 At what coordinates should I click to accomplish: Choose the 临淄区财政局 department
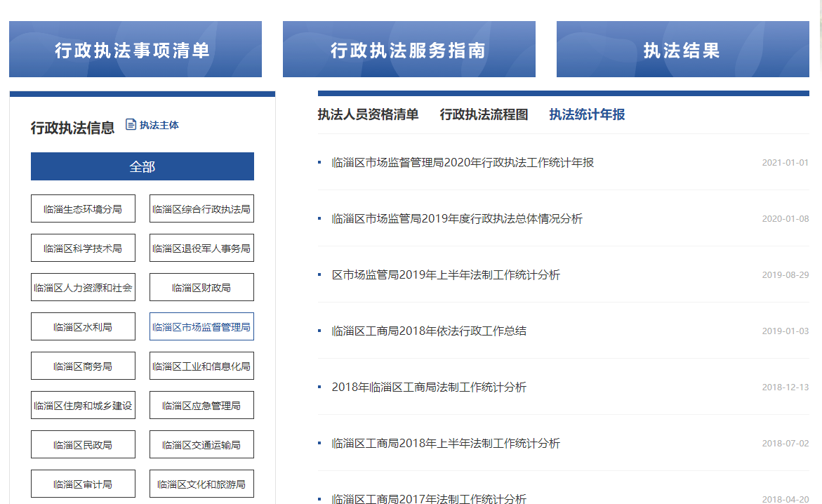click(201, 288)
